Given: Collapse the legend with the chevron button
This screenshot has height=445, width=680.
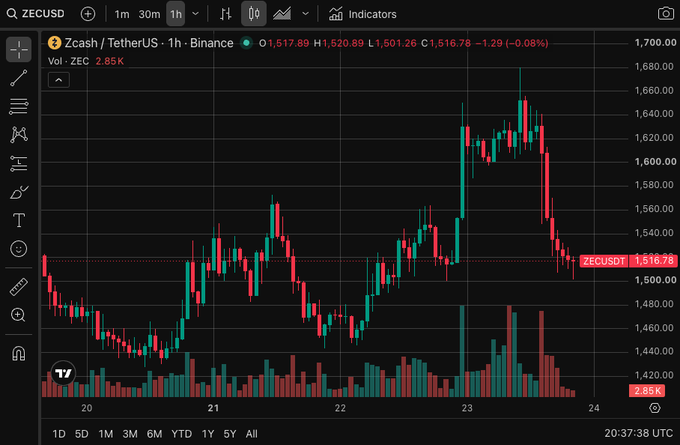Looking at the screenshot, I should [x=59, y=80].
